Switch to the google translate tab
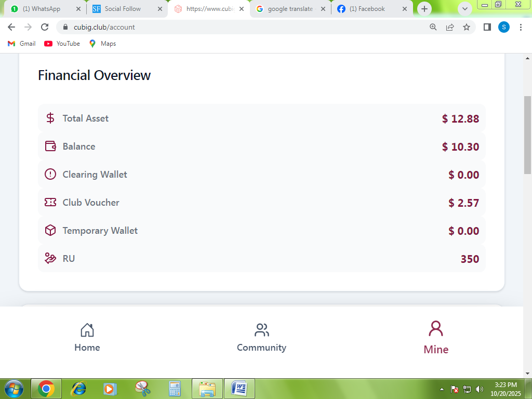 pyautogui.click(x=290, y=9)
